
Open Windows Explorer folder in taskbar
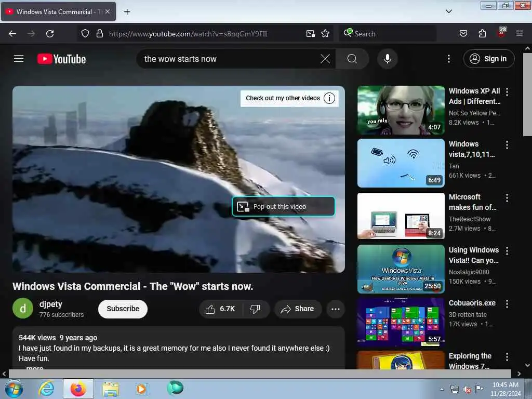[111, 389]
